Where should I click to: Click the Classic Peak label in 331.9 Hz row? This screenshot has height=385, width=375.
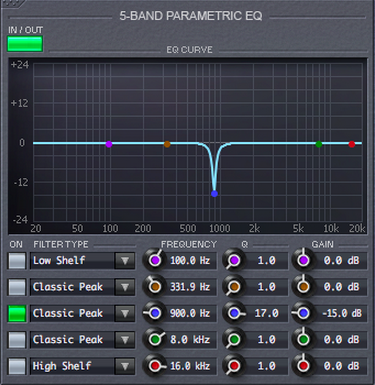pos(68,287)
